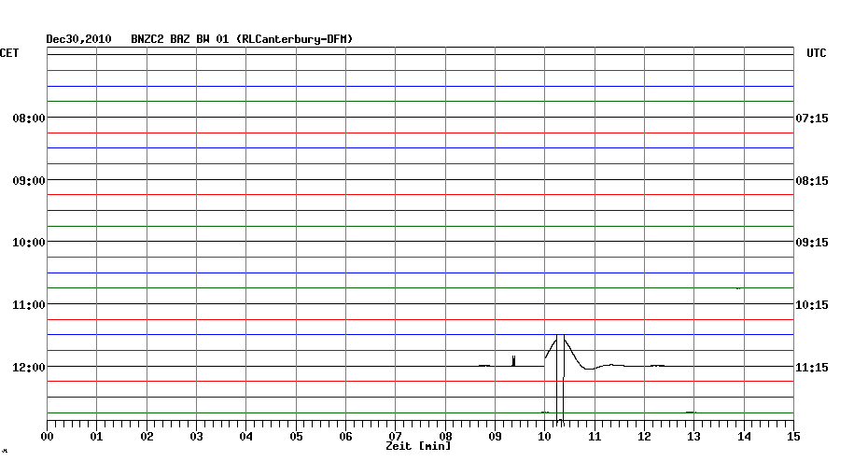Select the 05 minute tick label
Image resolution: width=868 pixels, height=461 pixels.
296,436
